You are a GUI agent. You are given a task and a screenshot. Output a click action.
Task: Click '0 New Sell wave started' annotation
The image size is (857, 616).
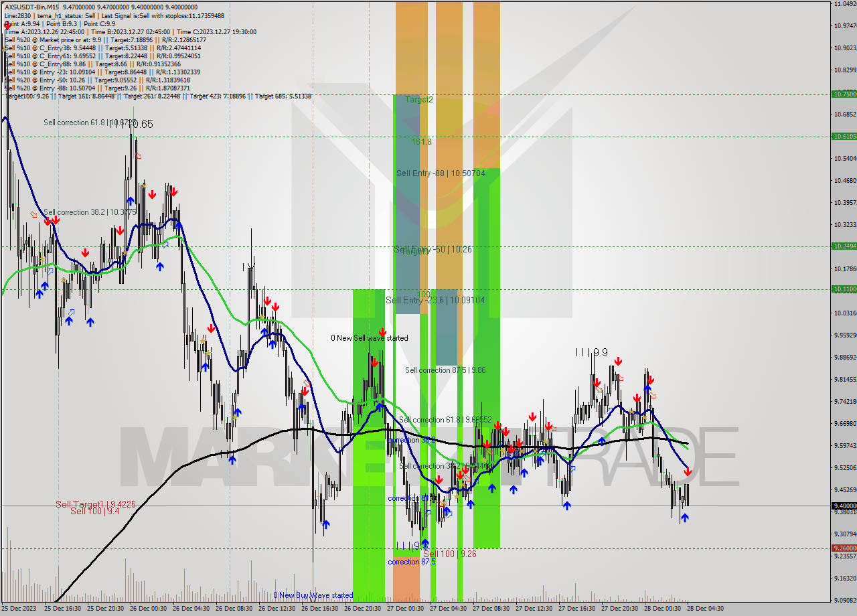pyautogui.click(x=370, y=338)
